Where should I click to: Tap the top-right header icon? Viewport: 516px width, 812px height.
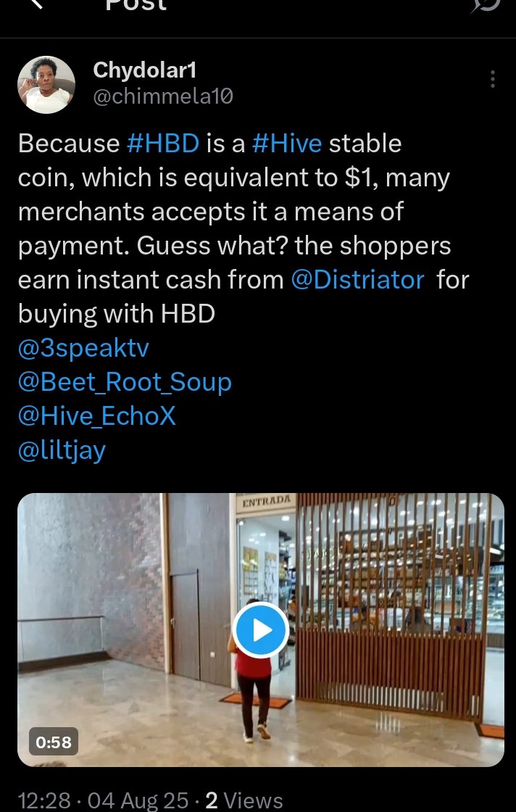(x=486, y=4)
